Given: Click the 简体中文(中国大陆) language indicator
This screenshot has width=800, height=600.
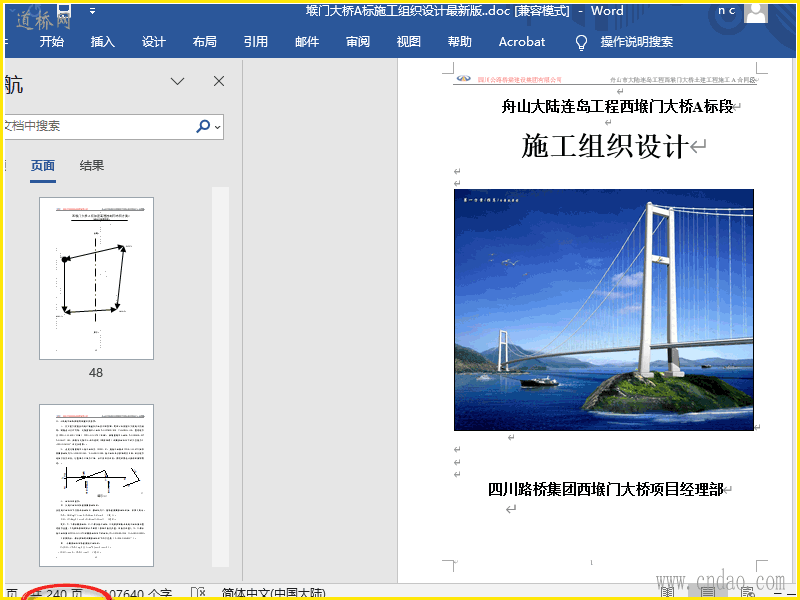Looking at the screenshot, I should coord(273,593).
